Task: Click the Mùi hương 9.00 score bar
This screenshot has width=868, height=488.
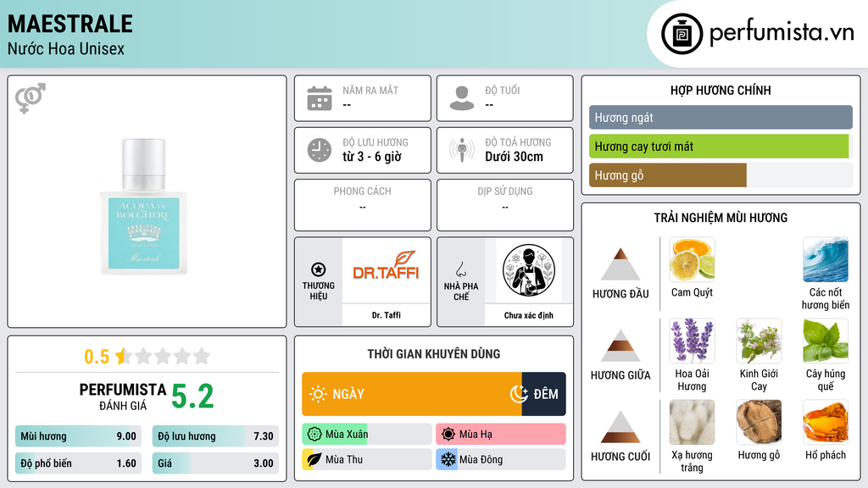Action: 79,436
